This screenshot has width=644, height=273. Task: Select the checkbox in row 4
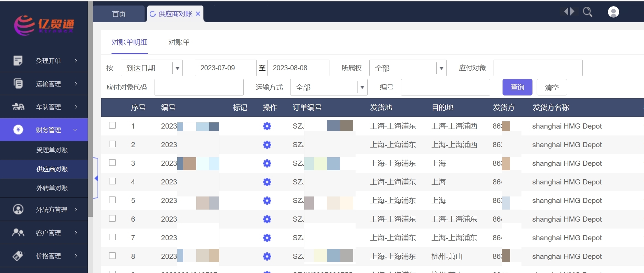point(112,181)
